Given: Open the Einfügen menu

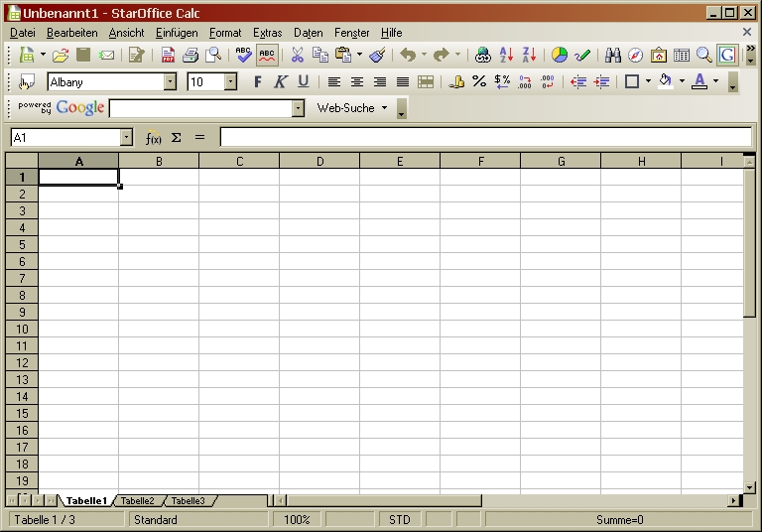Looking at the screenshot, I should tap(177, 33).
